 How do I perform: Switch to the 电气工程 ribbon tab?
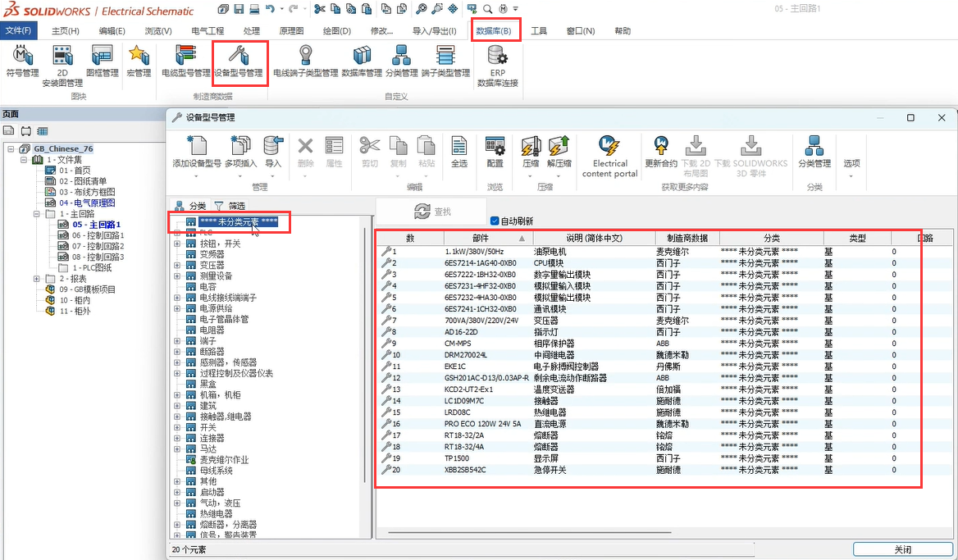(208, 31)
